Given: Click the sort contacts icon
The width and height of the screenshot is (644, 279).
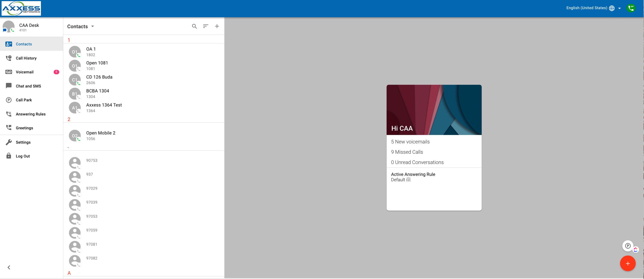Looking at the screenshot, I should pos(205,26).
